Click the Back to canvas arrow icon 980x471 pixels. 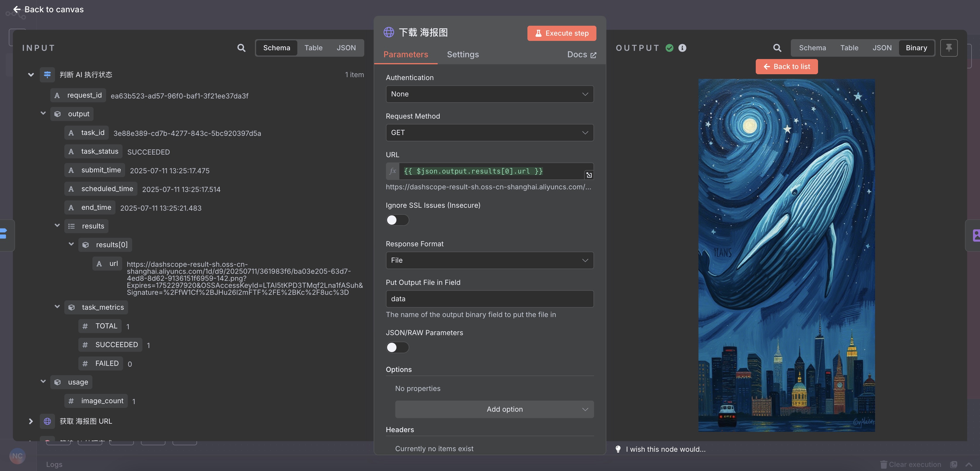click(17, 9)
